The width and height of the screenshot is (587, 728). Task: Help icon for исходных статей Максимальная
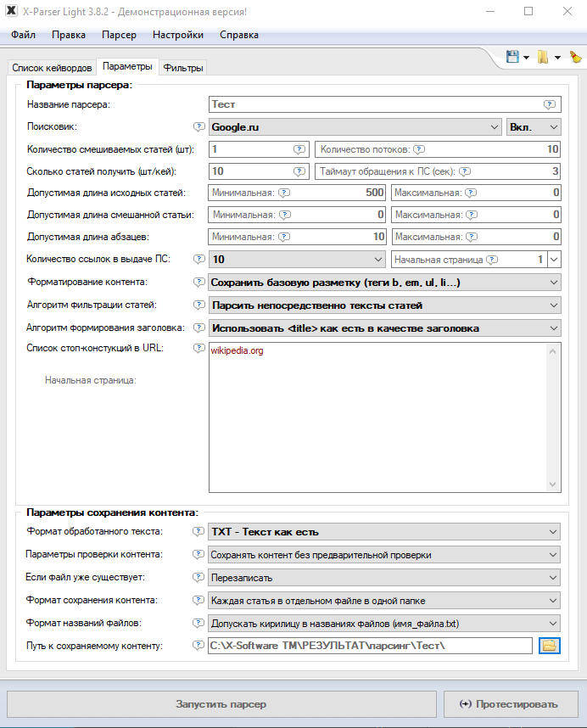click(x=471, y=193)
